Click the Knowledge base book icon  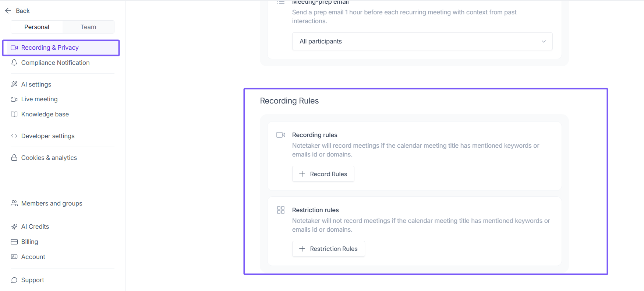tap(14, 114)
